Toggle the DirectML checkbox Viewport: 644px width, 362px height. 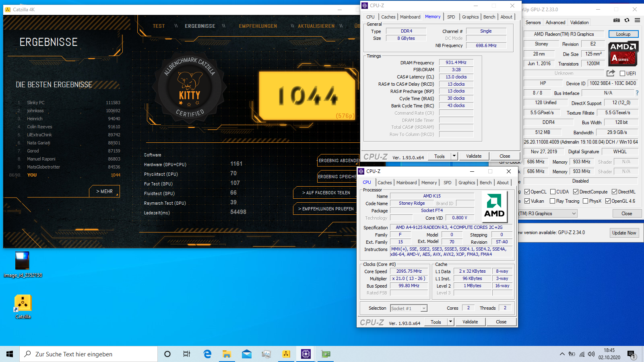tap(615, 192)
